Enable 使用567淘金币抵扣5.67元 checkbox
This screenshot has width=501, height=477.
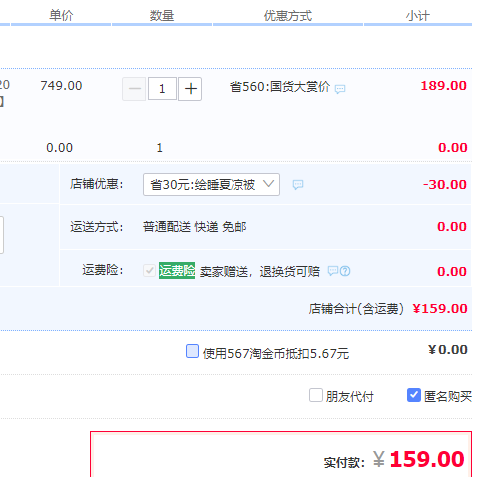click(192, 351)
